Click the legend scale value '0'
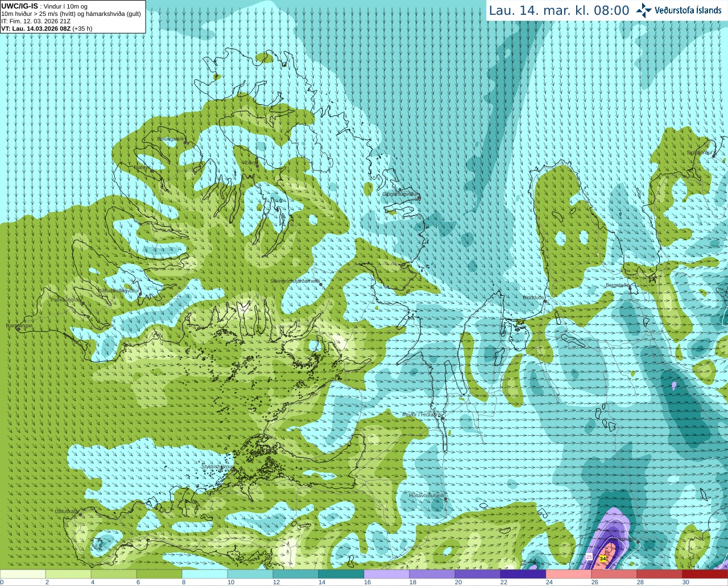The image size is (728, 586). pos(2,582)
